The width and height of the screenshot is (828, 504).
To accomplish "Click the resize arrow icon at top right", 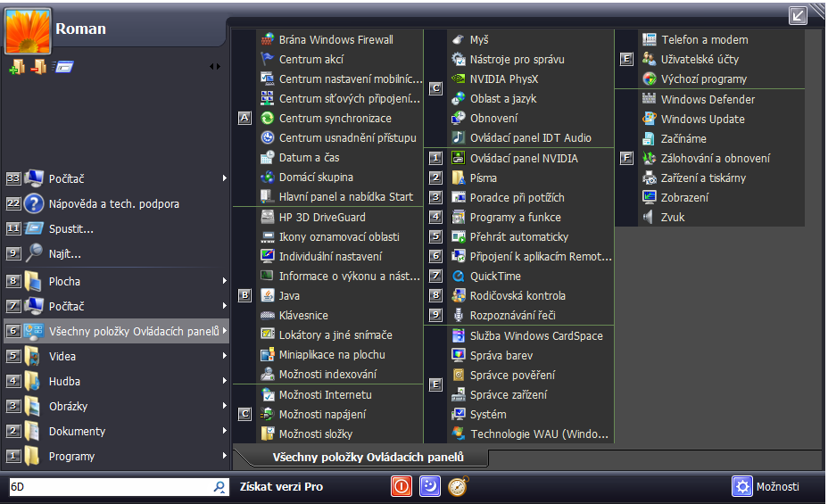I will click(798, 15).
